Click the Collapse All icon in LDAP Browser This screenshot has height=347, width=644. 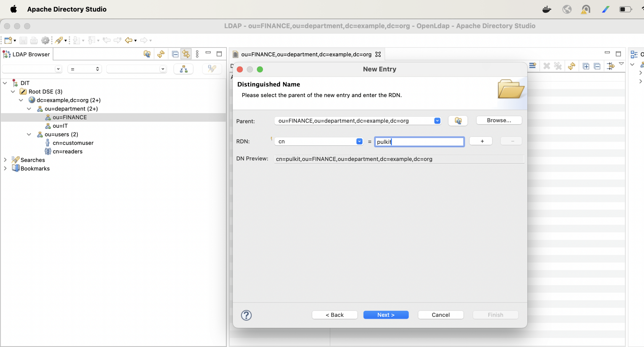(175, 54)
